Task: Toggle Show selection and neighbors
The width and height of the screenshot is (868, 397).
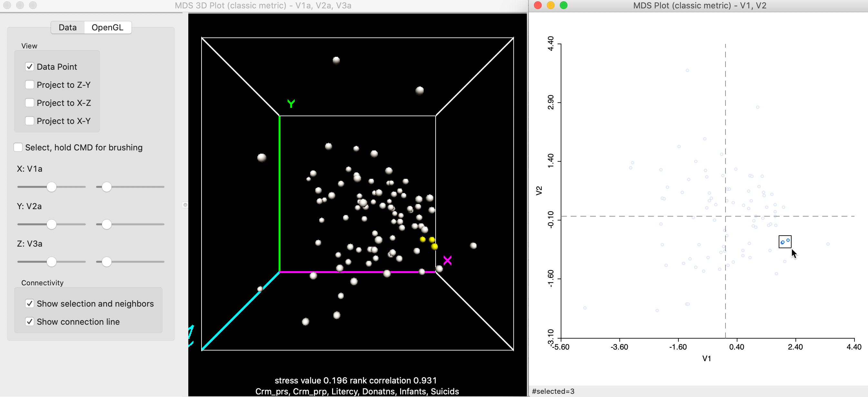Action: (30, 304)
